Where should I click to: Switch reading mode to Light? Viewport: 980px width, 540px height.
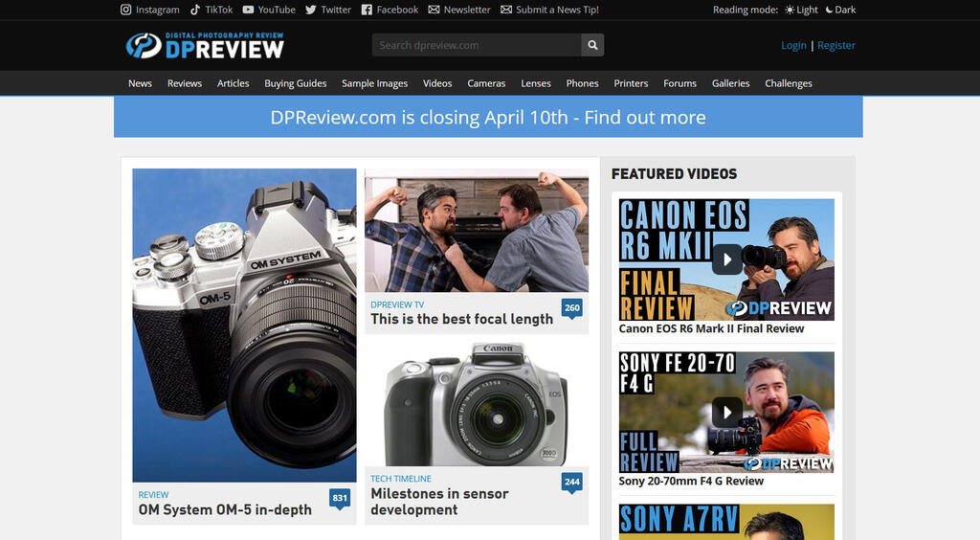tap(802, 10)
